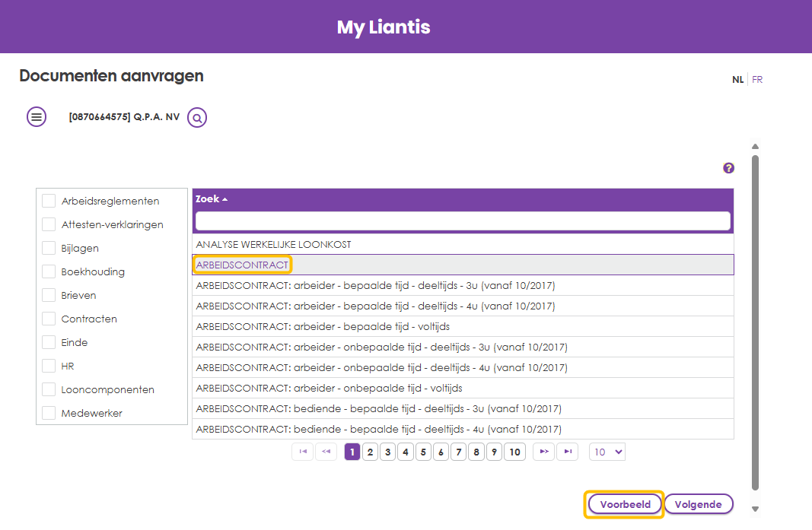Check the Einde category checkbox
This screenshot has width=812, height=530.
[49, 342]
